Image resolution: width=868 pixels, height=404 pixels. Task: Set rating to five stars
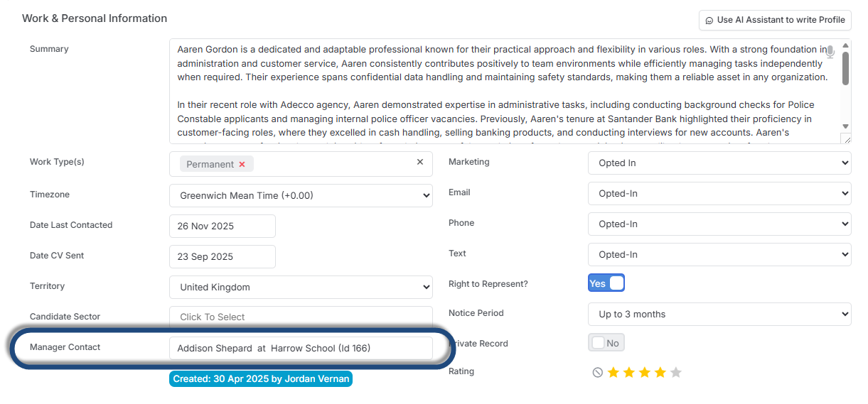click(x=675, y=372)
